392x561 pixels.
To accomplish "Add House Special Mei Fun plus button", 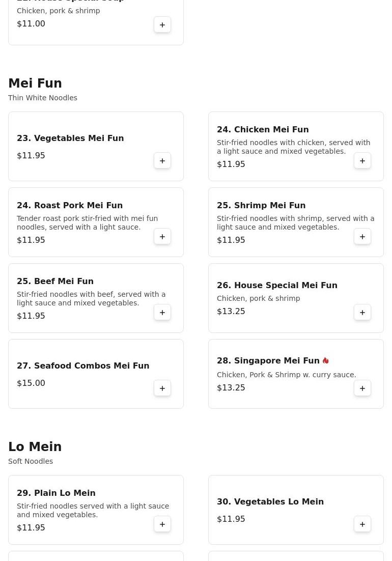I will 362,313.
